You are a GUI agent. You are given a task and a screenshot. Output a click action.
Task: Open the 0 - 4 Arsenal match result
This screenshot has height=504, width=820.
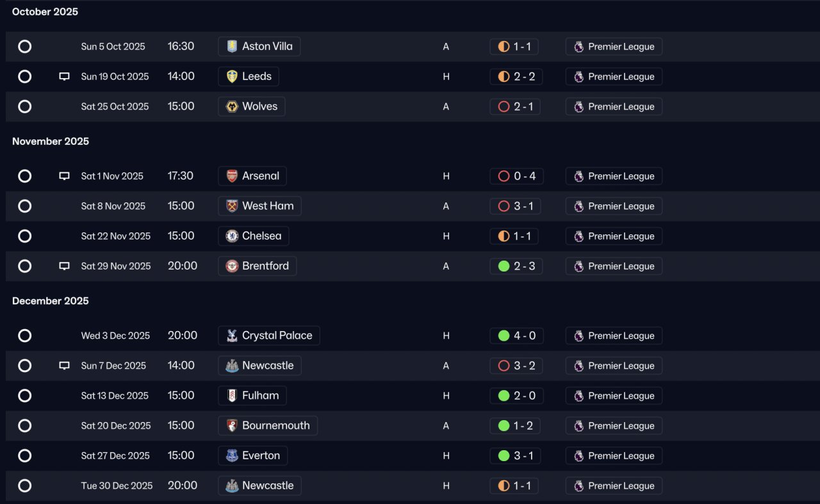coord(516,176)
